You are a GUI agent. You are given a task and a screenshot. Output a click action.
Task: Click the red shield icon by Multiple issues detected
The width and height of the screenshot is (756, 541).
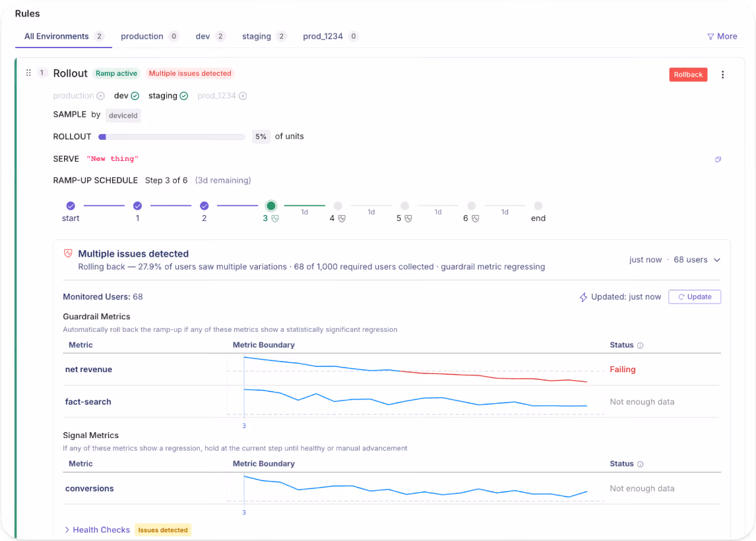tap(68, 253)
